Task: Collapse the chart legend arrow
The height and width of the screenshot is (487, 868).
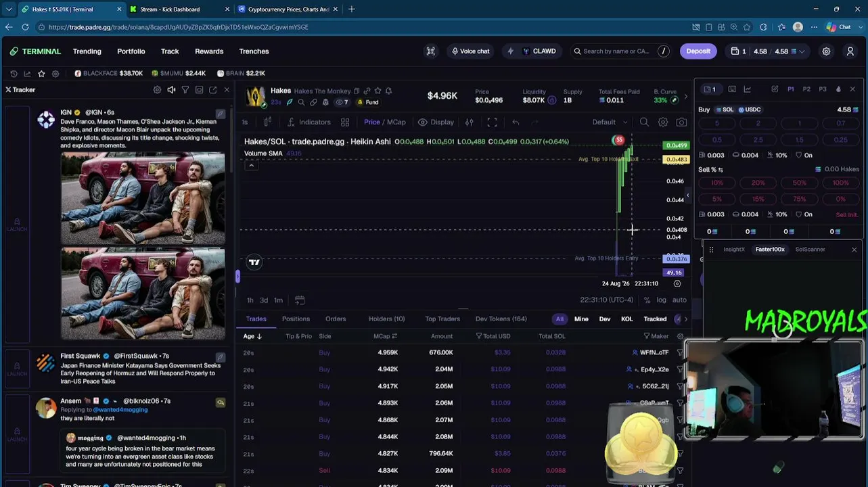Action: tap(251, 165)
